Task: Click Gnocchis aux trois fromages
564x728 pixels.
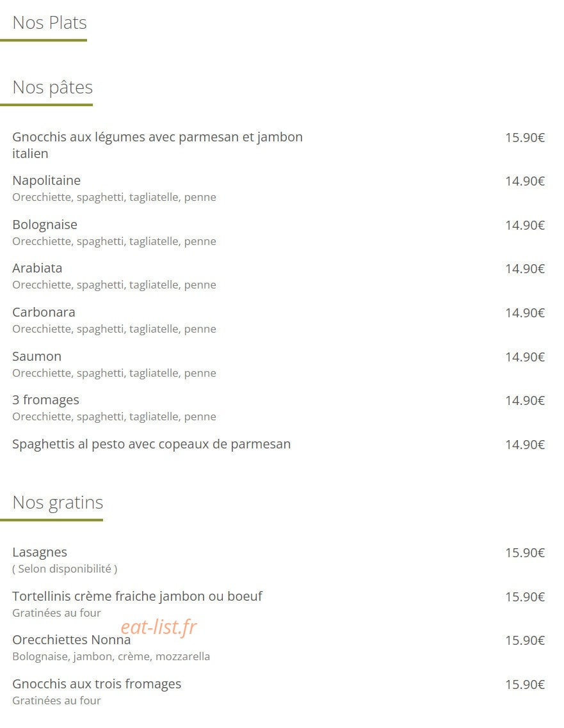Action: click(97, 684)
